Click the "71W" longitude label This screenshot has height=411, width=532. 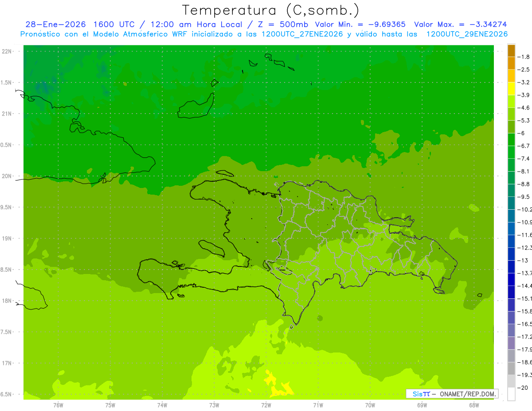318,405
